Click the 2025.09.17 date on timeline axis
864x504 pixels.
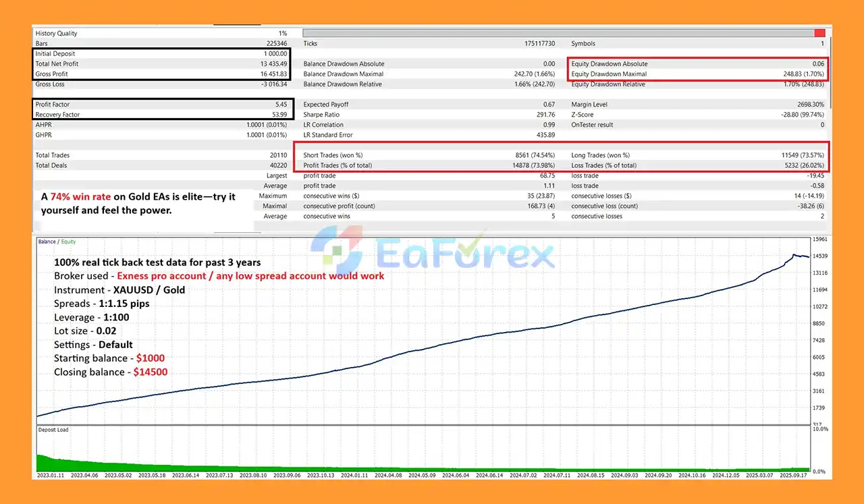[x=794, y=475]
